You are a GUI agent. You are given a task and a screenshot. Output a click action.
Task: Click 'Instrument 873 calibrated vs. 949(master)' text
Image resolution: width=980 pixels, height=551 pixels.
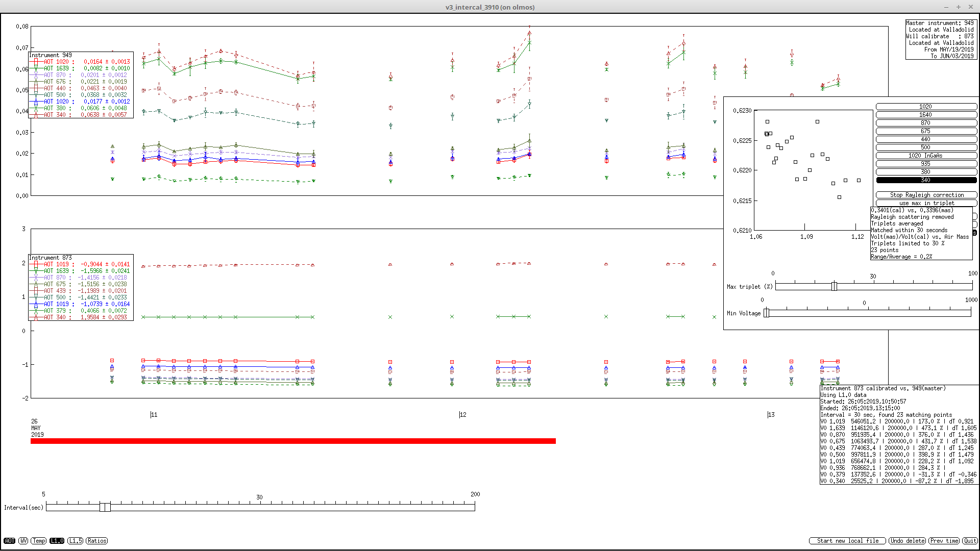[883, 388]
